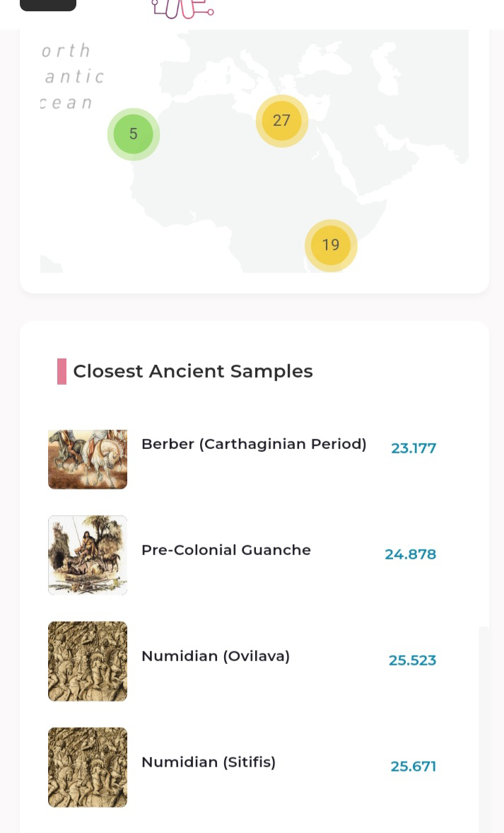Viewport: 504px width, 833px height.
Task: Tap the 25.671 distance score
Action: (414, 767)
